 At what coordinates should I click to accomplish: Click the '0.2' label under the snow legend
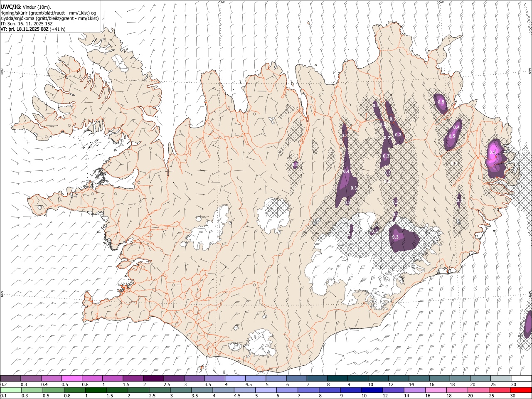coord(3,384)
